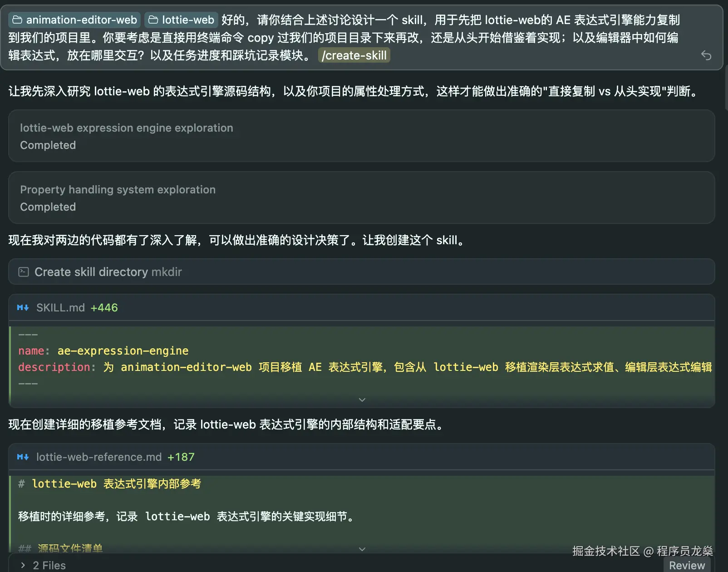Select the /create-skill command tag
Viewport: 728px width, 572px height.
point(354,55)
